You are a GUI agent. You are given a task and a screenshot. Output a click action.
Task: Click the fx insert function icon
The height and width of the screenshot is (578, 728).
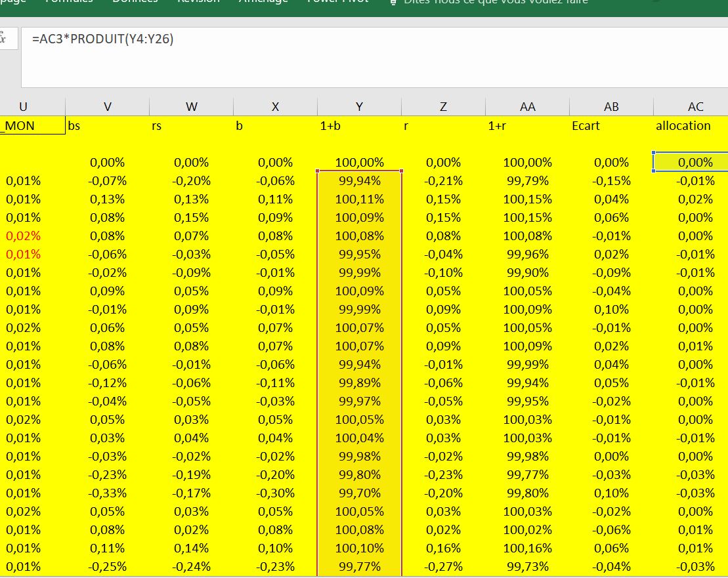[3, 38]
